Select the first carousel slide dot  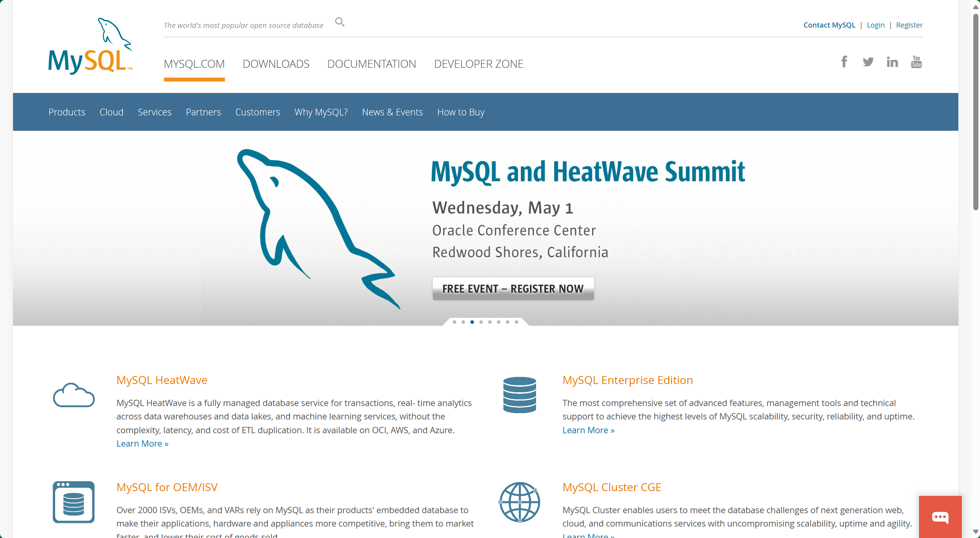[x=455, y=322]
